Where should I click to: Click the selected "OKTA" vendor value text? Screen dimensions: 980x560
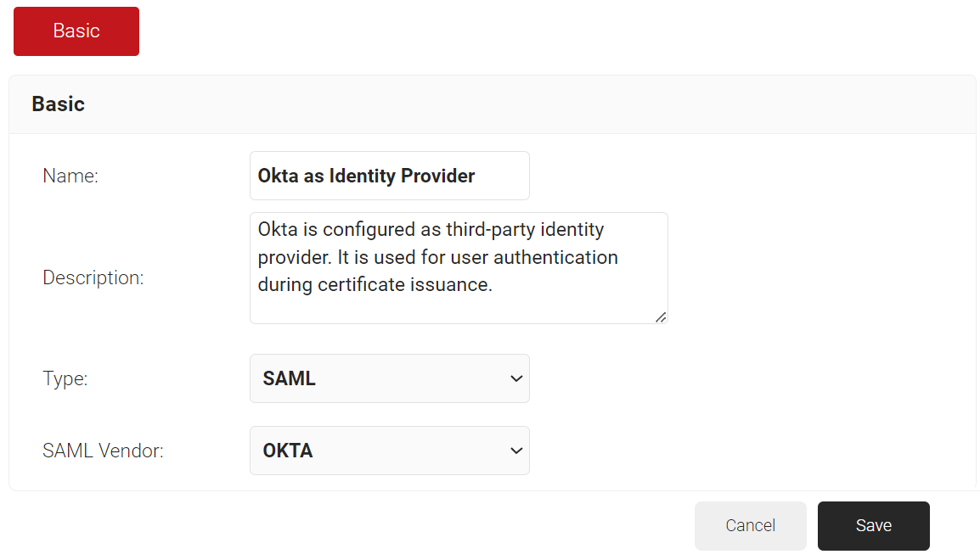pos(288,451)
